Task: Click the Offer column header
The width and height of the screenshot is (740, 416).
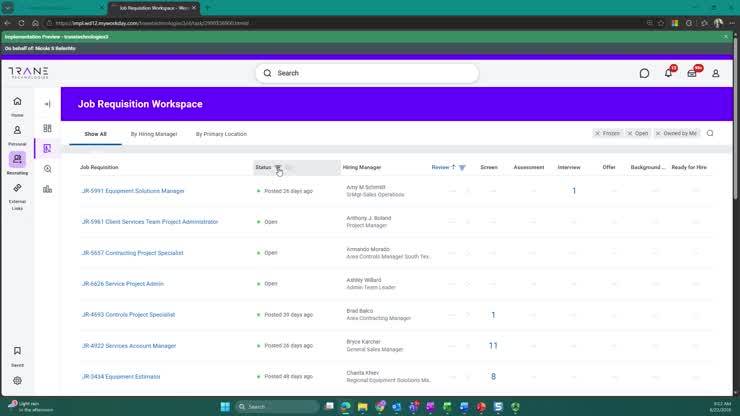Action: click(609, 167)
